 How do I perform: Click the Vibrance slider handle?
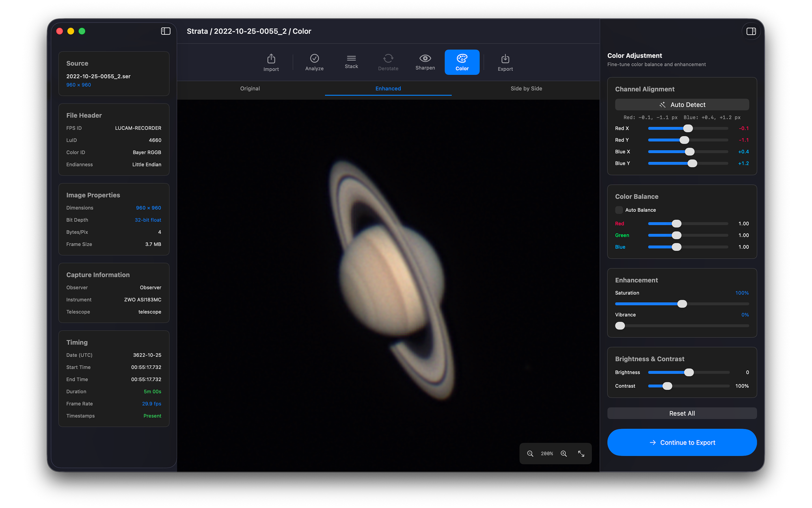pyautogui.click(x=620, y=326)
